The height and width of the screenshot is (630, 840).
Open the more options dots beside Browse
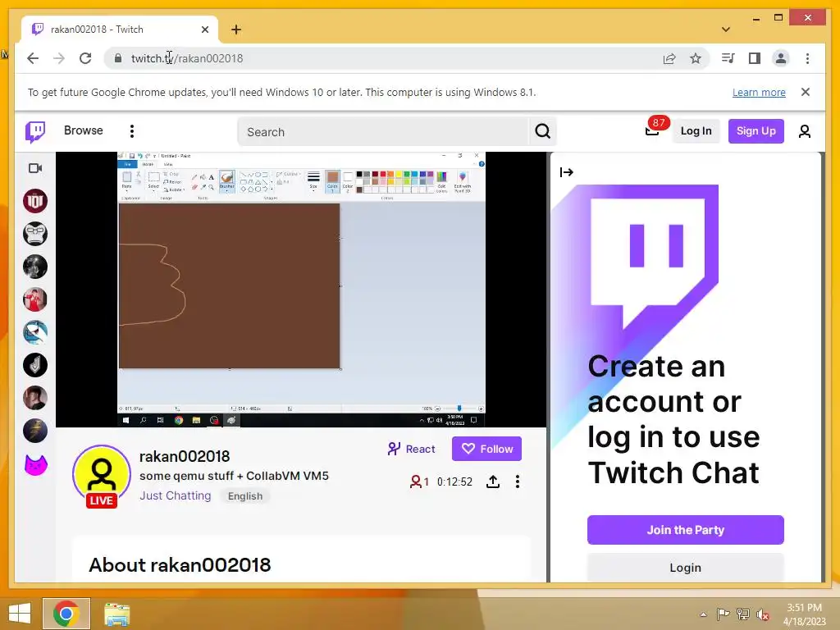(x=132, y=130)
